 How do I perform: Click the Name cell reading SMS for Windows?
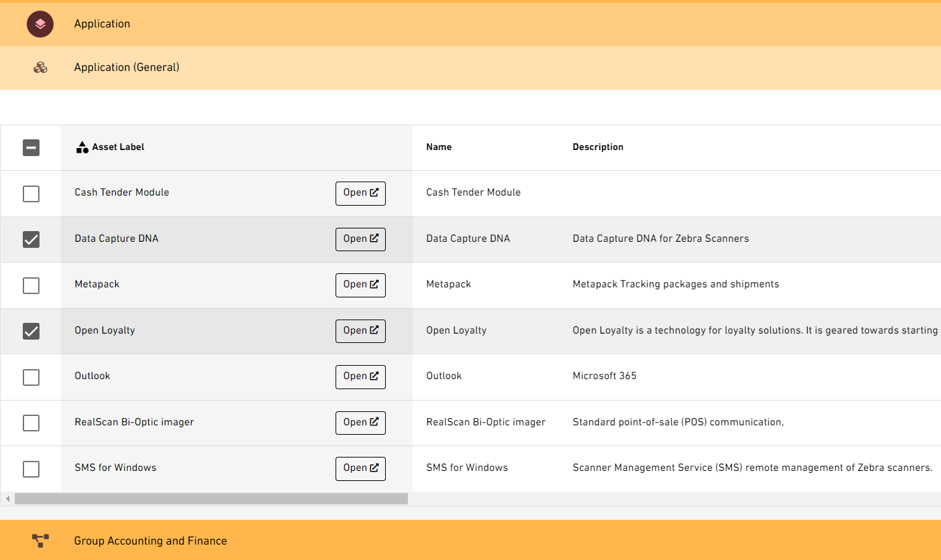pos(467,468)
